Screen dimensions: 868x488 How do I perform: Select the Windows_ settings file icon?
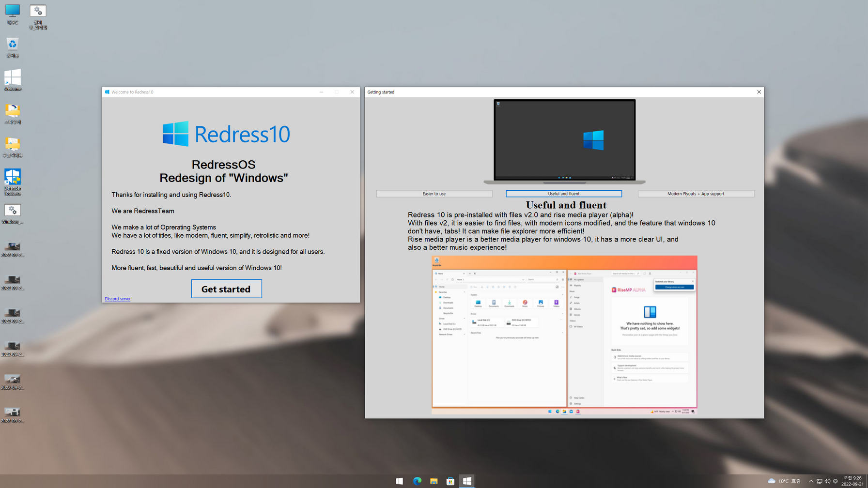(13, 214)
